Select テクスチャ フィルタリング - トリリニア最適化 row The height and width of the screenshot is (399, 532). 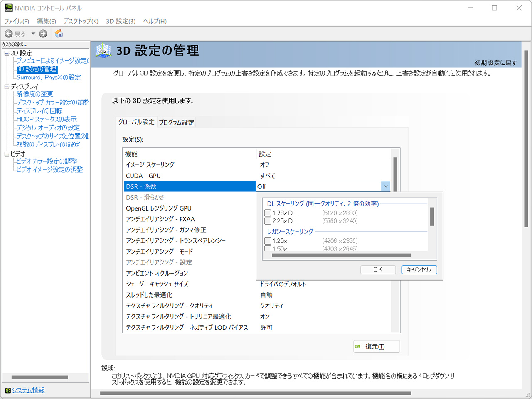[257, 316]
